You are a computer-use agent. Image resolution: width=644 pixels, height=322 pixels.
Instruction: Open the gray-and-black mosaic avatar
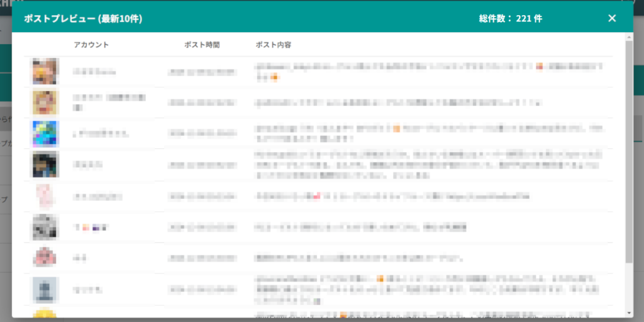pos(45,227)
